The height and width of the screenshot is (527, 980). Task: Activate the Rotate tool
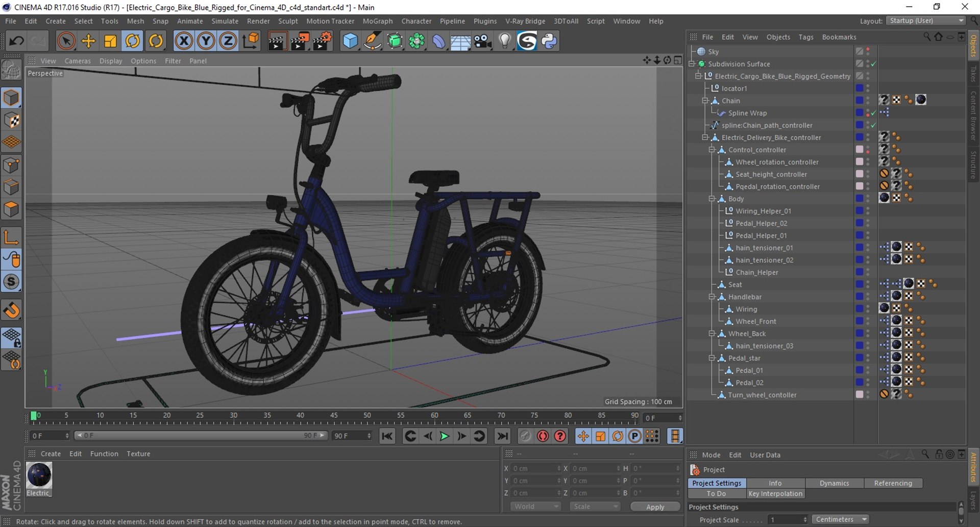coord(133,41)
